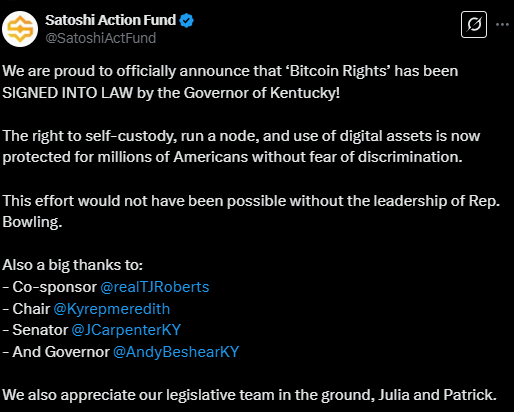
Task: Open the Grok explain-post icon
Action: click(x=474, y=24)
